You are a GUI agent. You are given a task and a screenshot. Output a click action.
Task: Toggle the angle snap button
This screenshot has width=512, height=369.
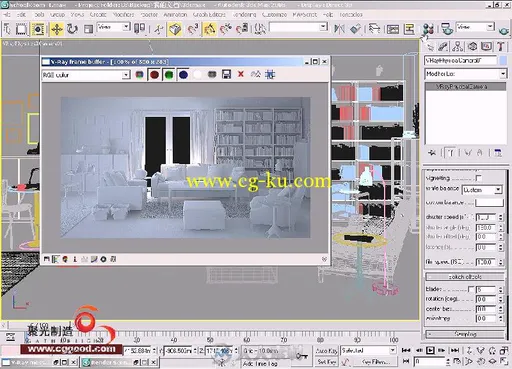coord(209,29)
